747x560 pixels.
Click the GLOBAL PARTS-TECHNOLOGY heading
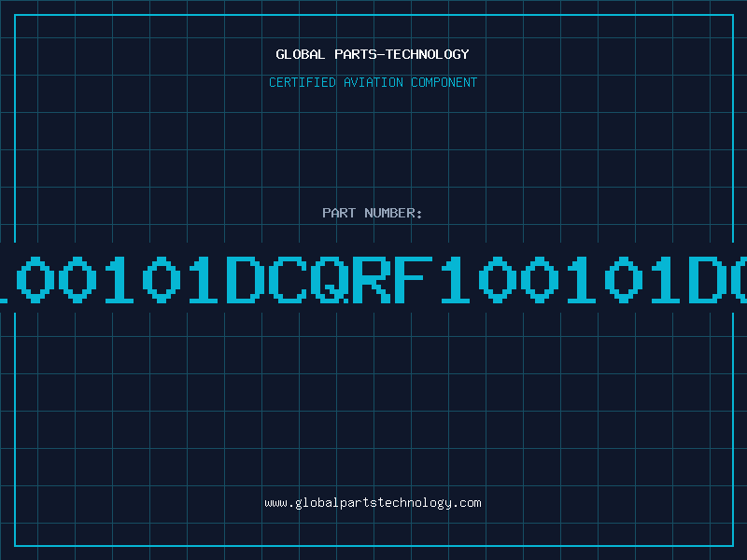373,54
